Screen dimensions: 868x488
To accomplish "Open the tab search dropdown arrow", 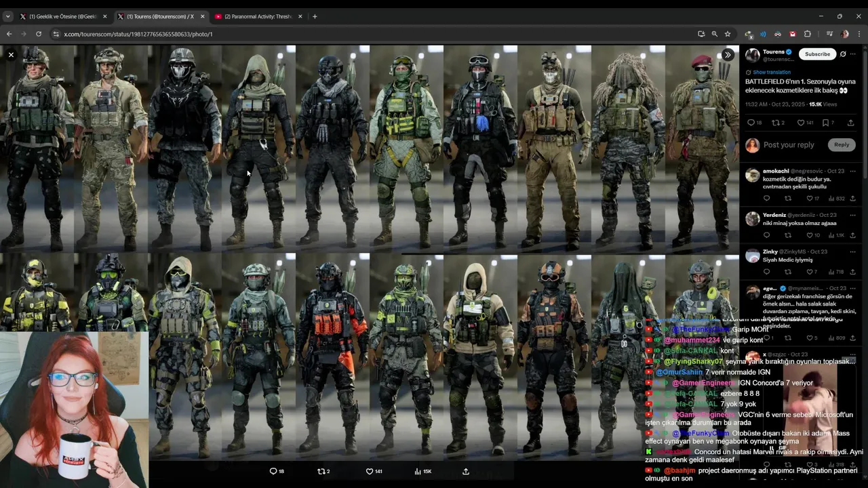I will (8, 16).
